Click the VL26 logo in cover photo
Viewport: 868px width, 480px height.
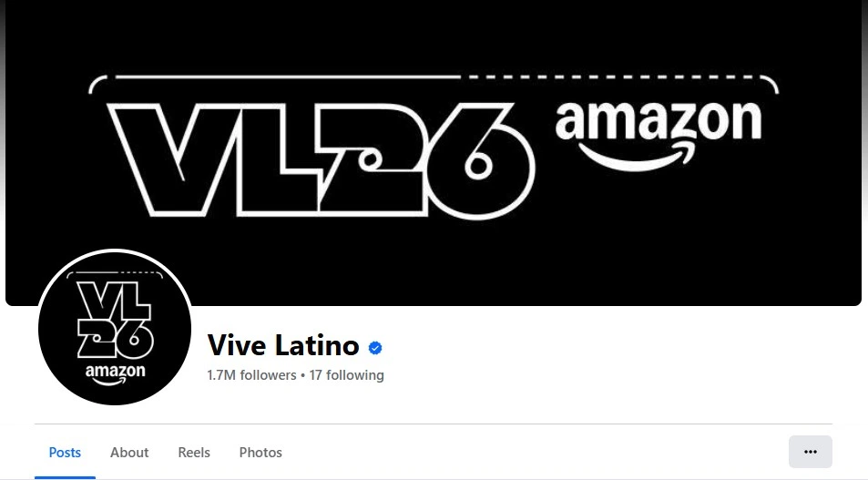[x=321, y=160]
